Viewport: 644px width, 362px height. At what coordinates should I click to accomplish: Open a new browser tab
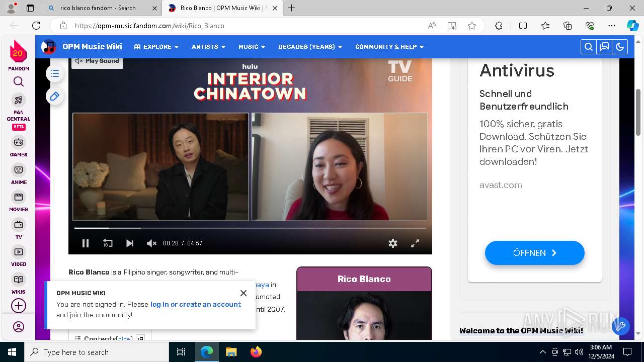(292, 8)
